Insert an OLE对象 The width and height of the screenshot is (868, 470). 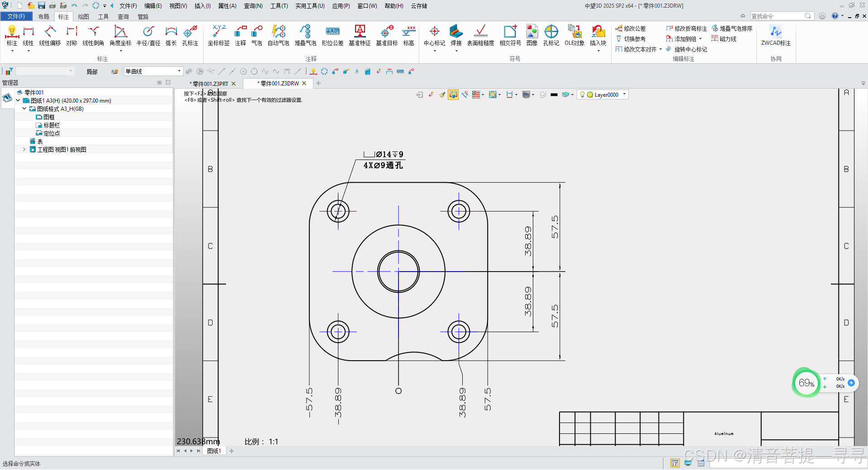pyautogui.click(x=574, y=36)
